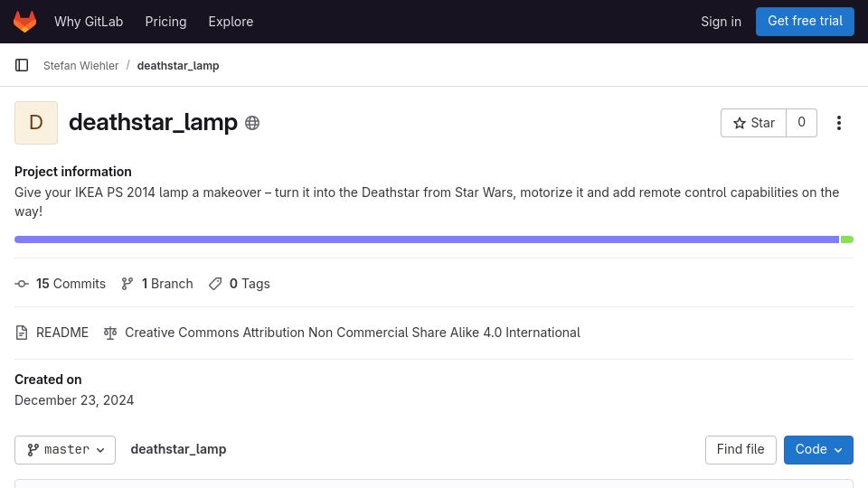The width and height of the screenshot is (868, 488).
Task: Toggle the sidebar panel icon
Action: [x=22, y=65]
